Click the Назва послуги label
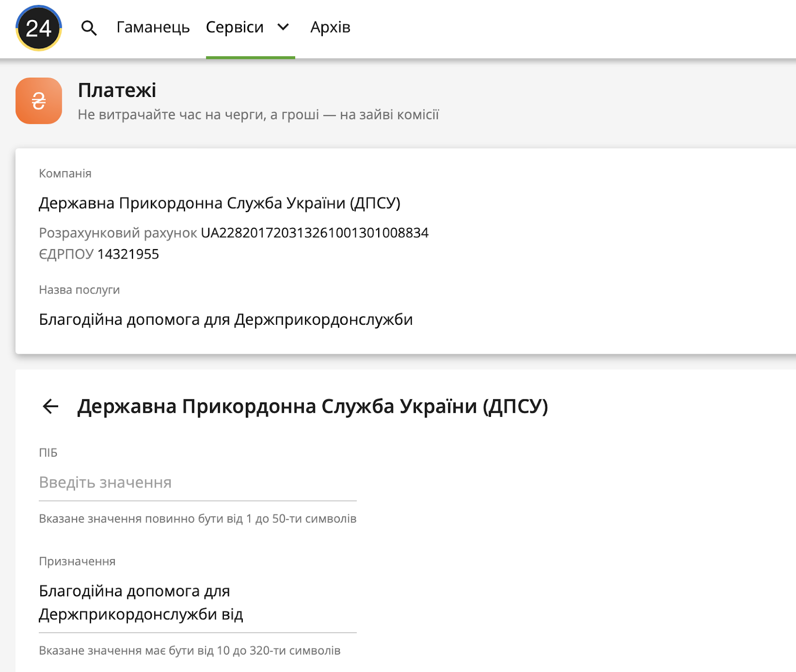 point(80,290)
